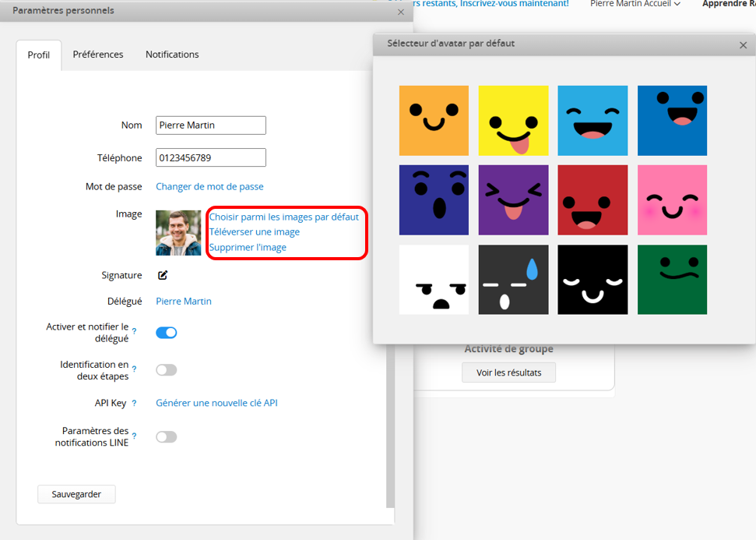Close the Sélecteur d'avatar par défaut dialog
Viewport: 756px width, 540px height.
coord(743,45)
